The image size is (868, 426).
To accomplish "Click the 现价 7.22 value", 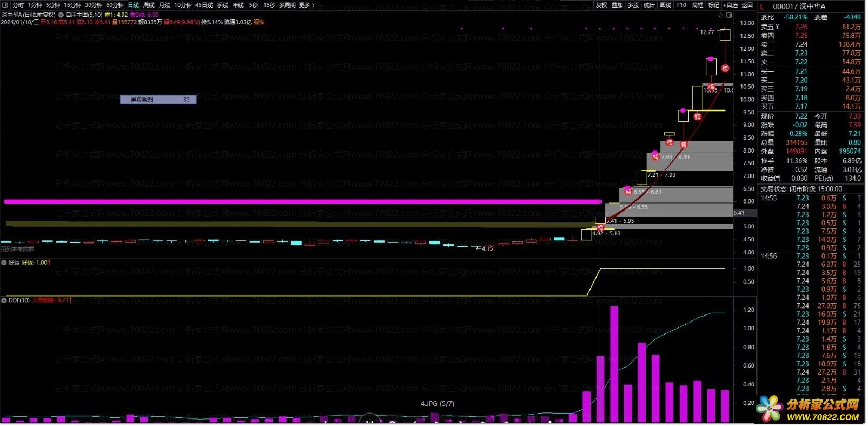I will click(x=801, y=116).
